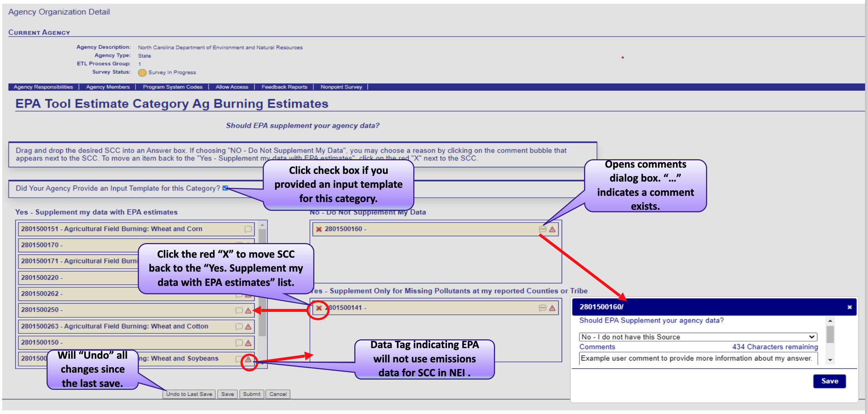Click scroll-up arrow in comments dialog

pyautogui.click(x=830, y=321)
